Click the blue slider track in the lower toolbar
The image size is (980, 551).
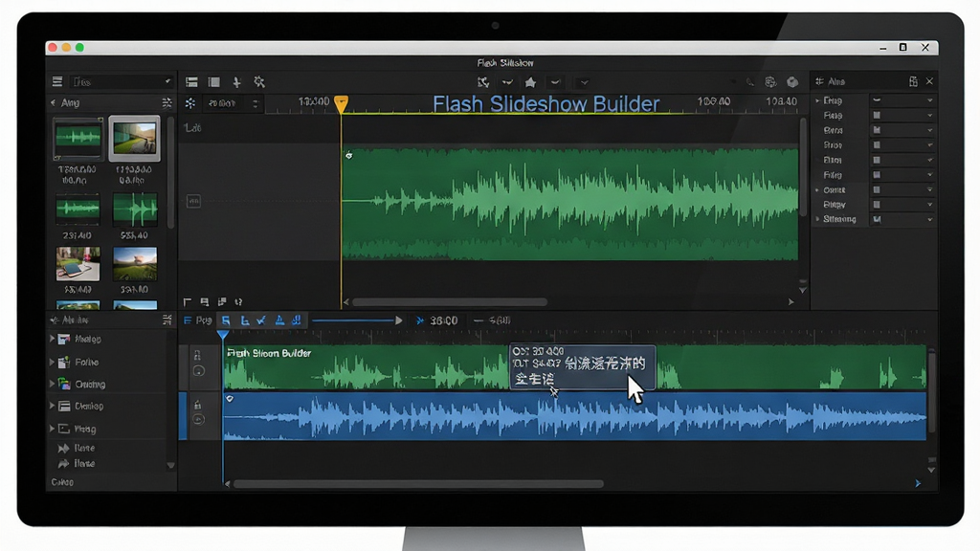click(x=353, y=320)
